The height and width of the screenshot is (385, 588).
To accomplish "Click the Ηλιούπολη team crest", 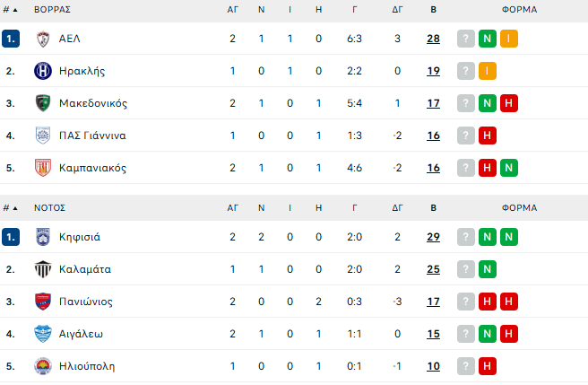I will pyautogui.click(x=43, y=366).
